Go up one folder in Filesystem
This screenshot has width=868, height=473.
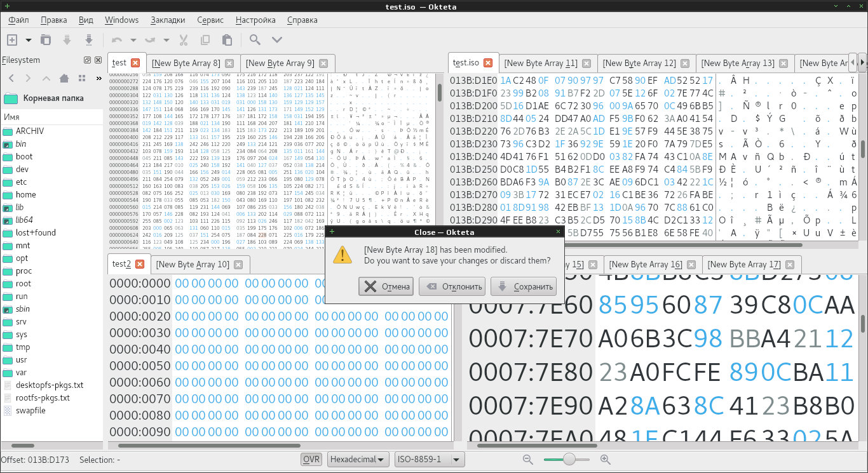(46, 78)
